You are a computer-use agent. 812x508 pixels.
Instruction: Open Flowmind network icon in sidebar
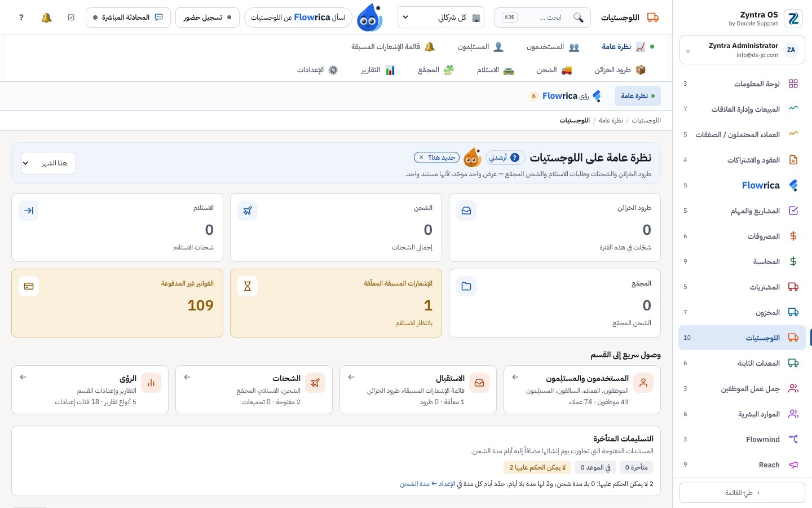click(x=793, y=439)
